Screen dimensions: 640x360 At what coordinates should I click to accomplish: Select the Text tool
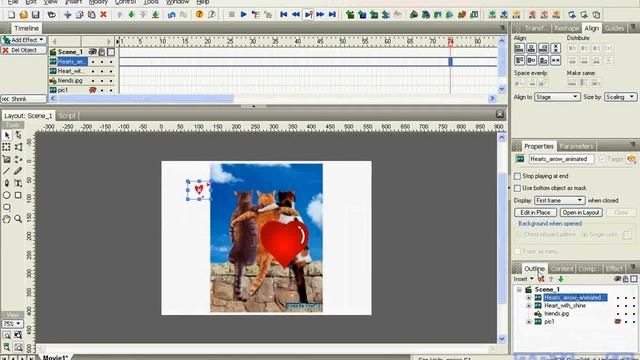[18, 183]
